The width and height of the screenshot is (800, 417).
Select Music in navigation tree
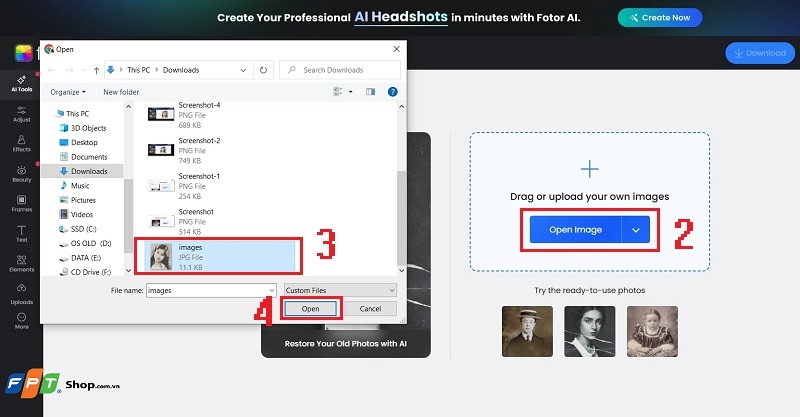80,185
